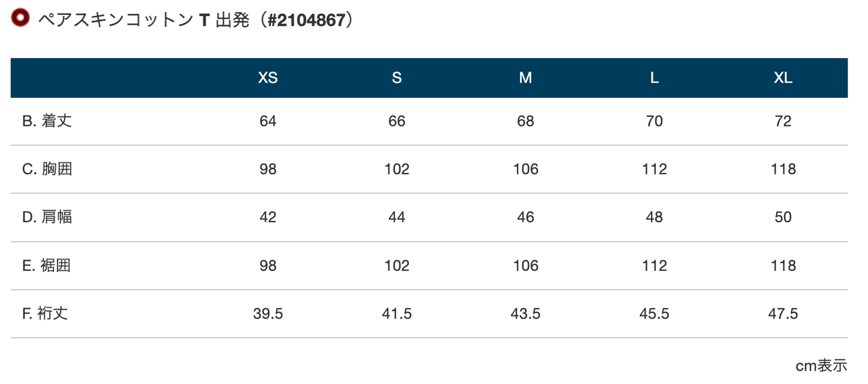Click the XL size column header
This screenshot has width=868, height=384.
(x=783, y=78)
